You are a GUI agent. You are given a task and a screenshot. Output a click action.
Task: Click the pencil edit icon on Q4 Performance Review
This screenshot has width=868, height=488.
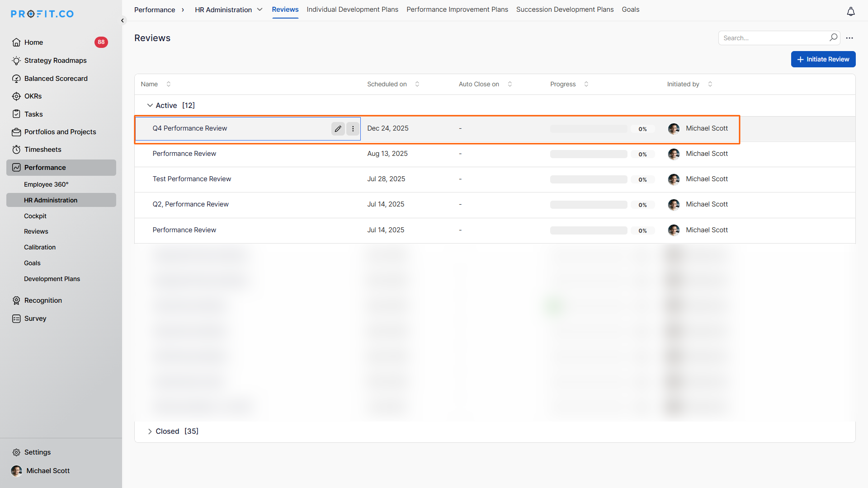tap(338, 129)
